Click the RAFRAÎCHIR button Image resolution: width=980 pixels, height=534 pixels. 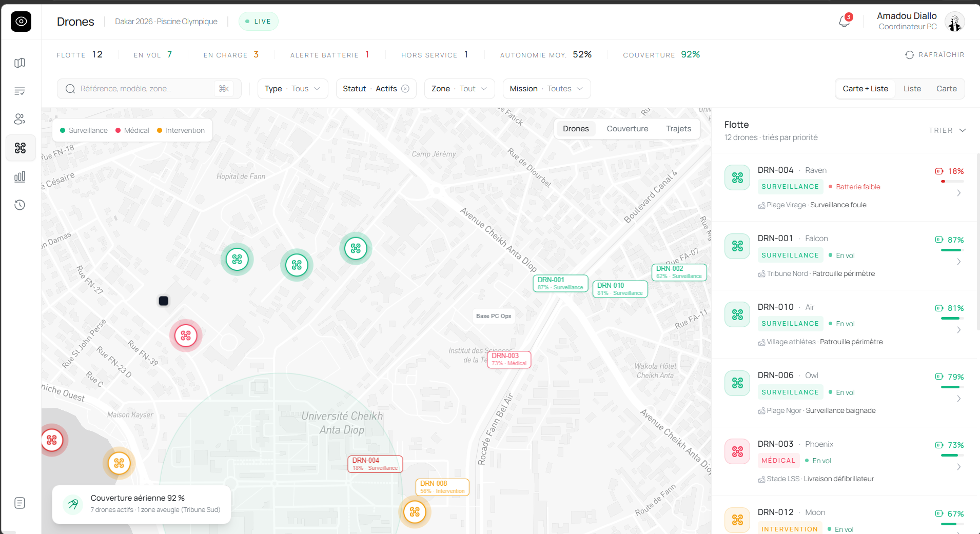(935, 55)
